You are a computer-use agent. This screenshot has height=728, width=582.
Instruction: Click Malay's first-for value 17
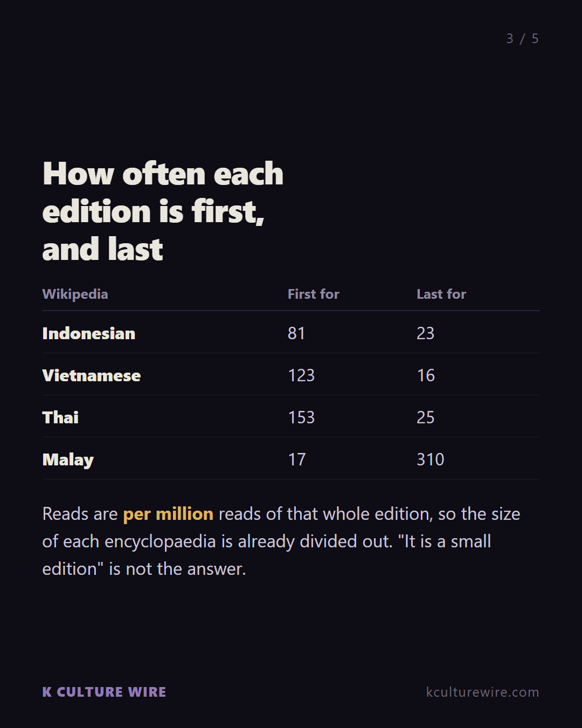click(x=297, y=459)
